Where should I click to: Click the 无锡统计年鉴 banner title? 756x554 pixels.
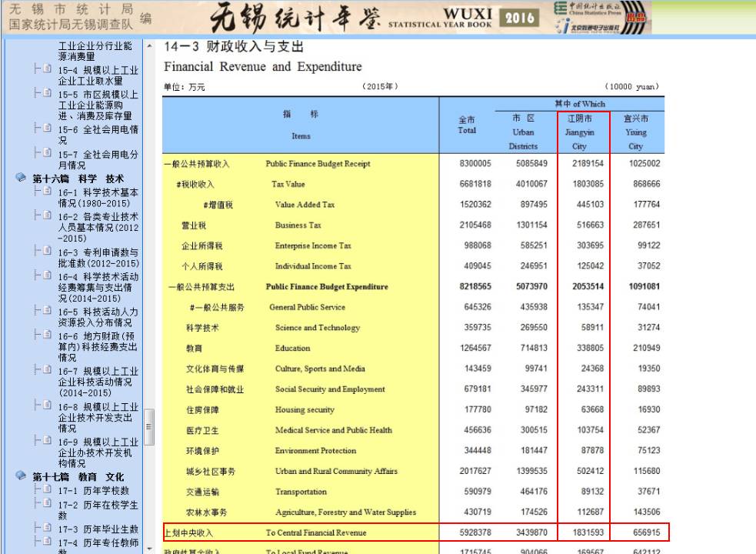pyautogui.click(x=292, y=18)
